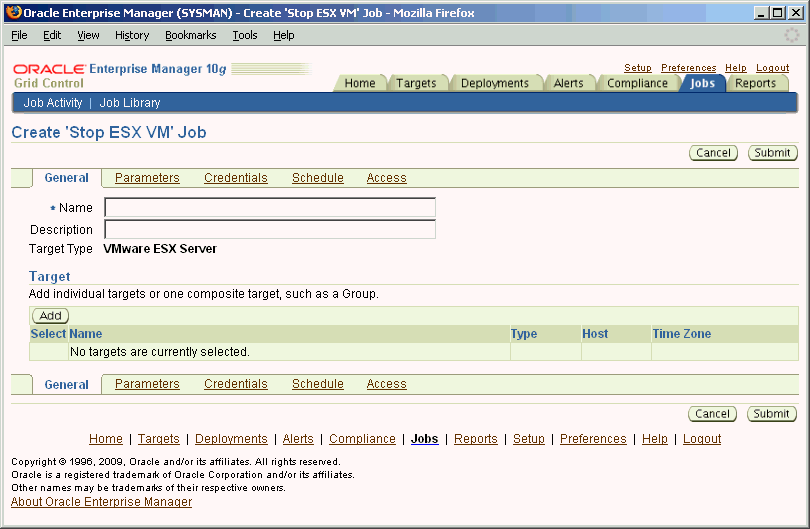
Task: Click the Firefox loading throbber icon
Action: 791,35
